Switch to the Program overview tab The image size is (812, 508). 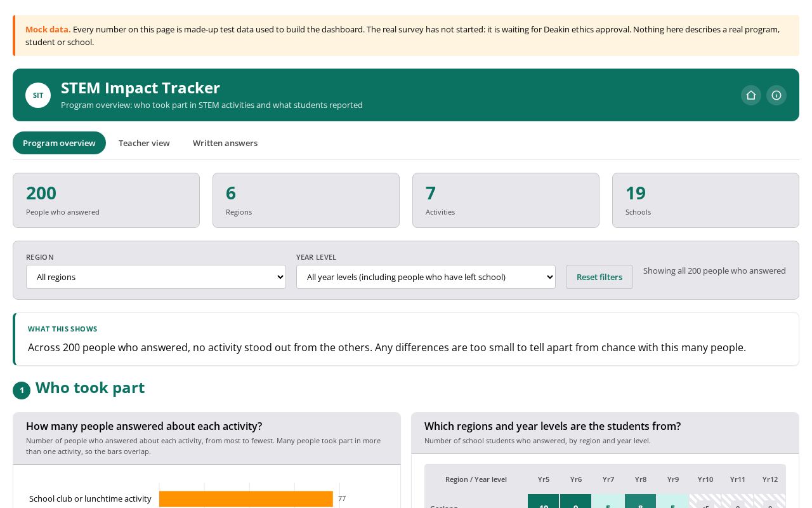coord(59,143)
